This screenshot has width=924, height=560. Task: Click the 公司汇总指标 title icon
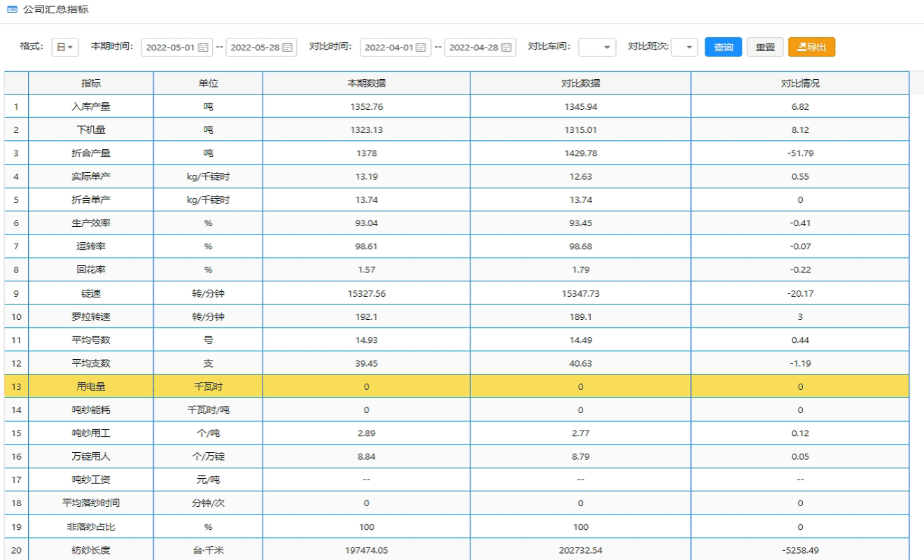click(x=12, y=10)
